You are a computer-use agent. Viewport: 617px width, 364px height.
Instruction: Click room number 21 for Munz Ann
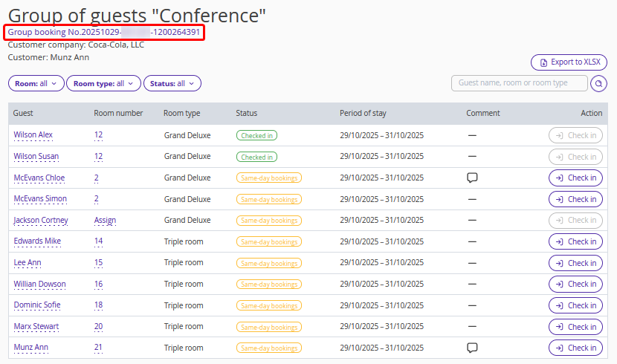click(x=98, y=348)
